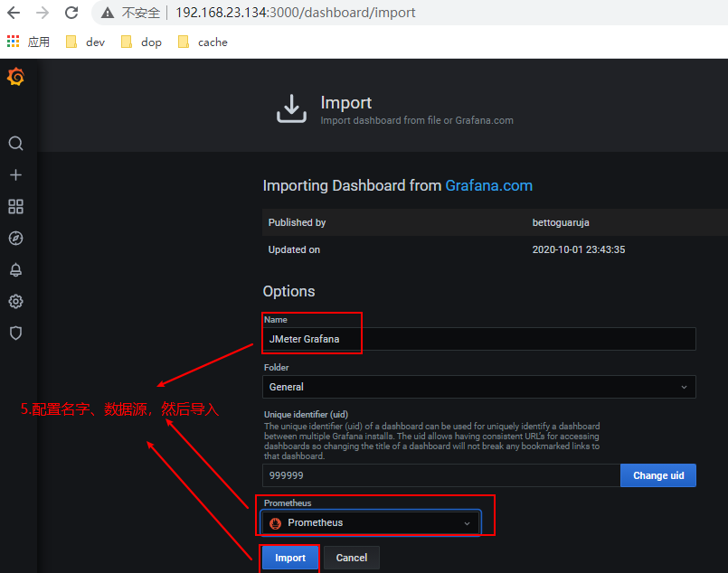Click the Cancel button
Viewport: 728px width, 573px height.
coord(352,558)
